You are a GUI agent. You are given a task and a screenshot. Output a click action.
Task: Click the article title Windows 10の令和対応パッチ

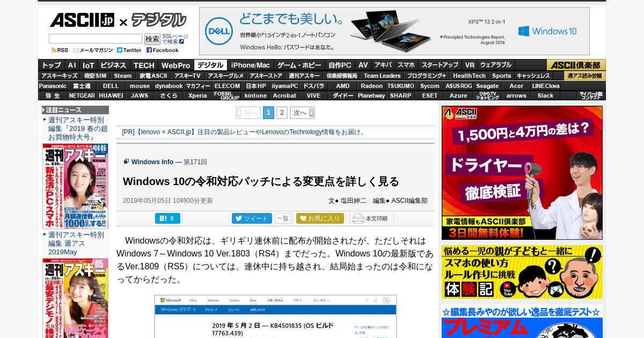(x=261, y=181)
